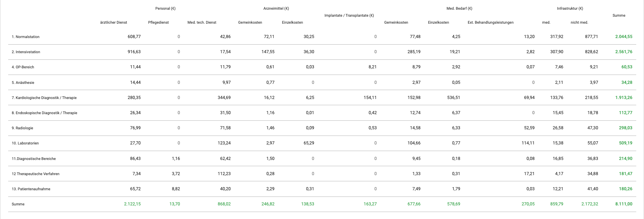Click the Implantate / Transplantate (€) header
The image size is (644, 219).
pos(349,16)
